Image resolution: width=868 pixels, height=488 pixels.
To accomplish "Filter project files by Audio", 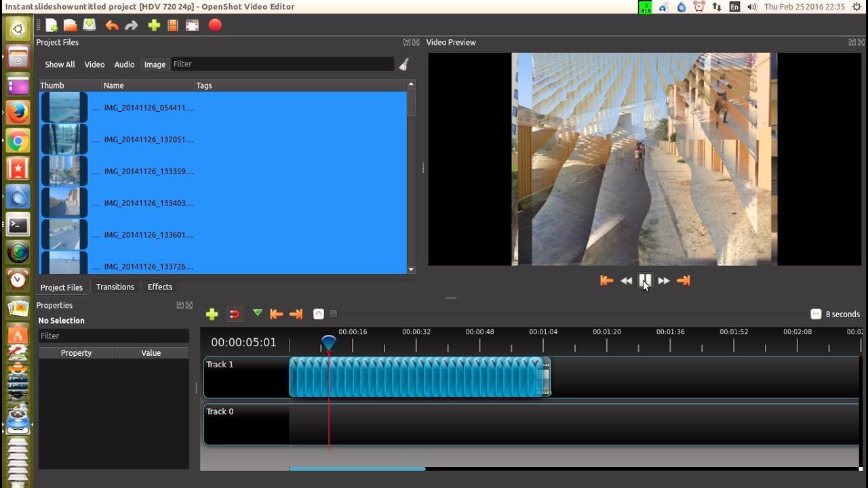I will (124, 64).
